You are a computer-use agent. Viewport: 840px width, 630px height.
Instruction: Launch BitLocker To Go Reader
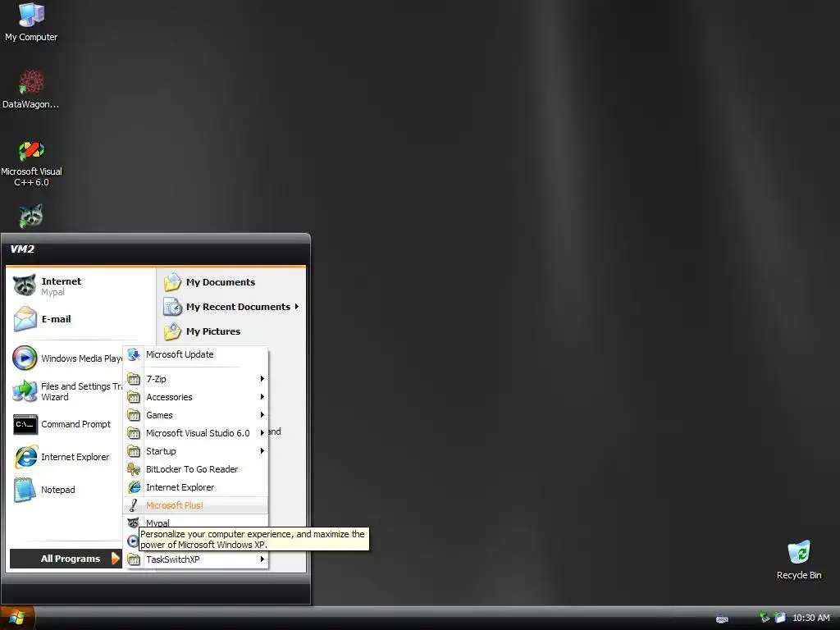tap(196, 469)
